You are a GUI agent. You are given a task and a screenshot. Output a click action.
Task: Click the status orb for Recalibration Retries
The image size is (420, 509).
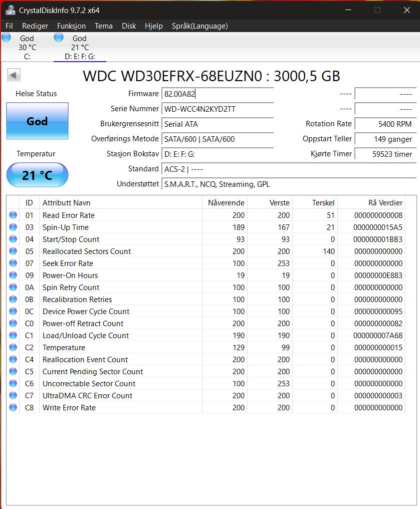pyautogui.click(x=13, y=299)
